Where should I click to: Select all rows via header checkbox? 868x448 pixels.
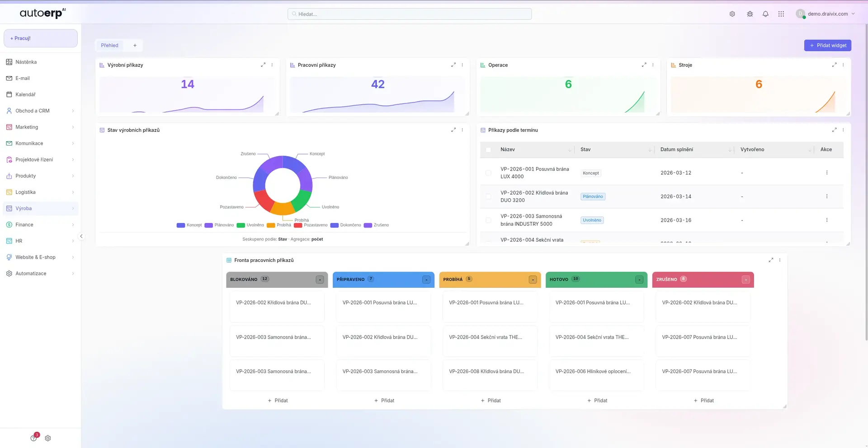488,149
